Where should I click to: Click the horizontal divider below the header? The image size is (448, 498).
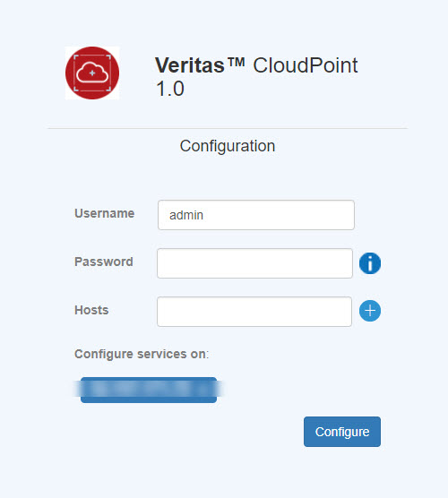(228, 128)
